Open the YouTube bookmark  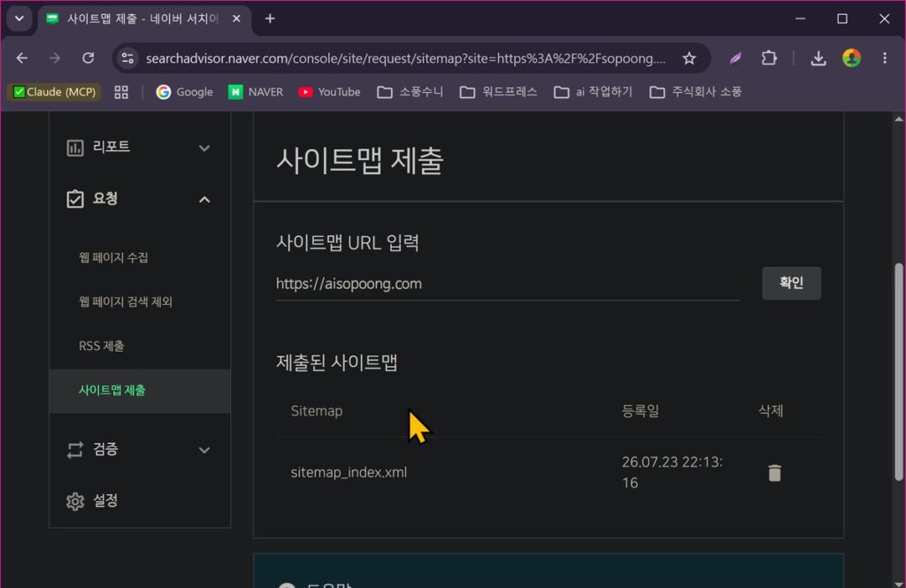[329, 92]
